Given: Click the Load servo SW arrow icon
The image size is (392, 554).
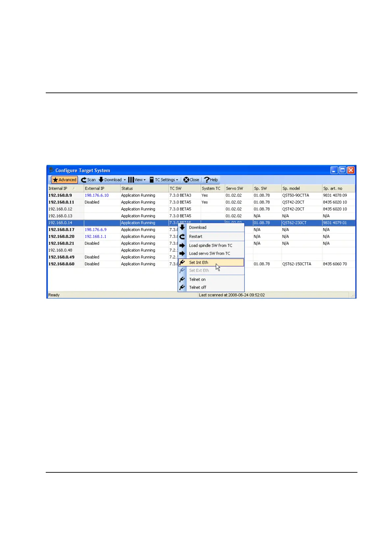Looking at the screenshot, I should pos(182,253).
